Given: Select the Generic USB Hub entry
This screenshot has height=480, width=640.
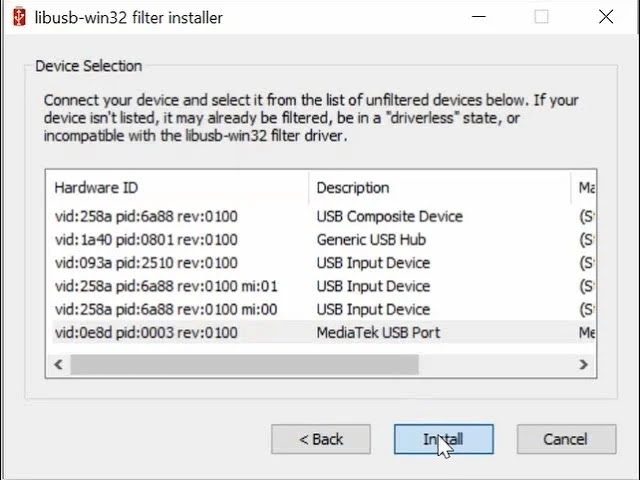Looking at the screenshot, I should [x=371, y=239].
